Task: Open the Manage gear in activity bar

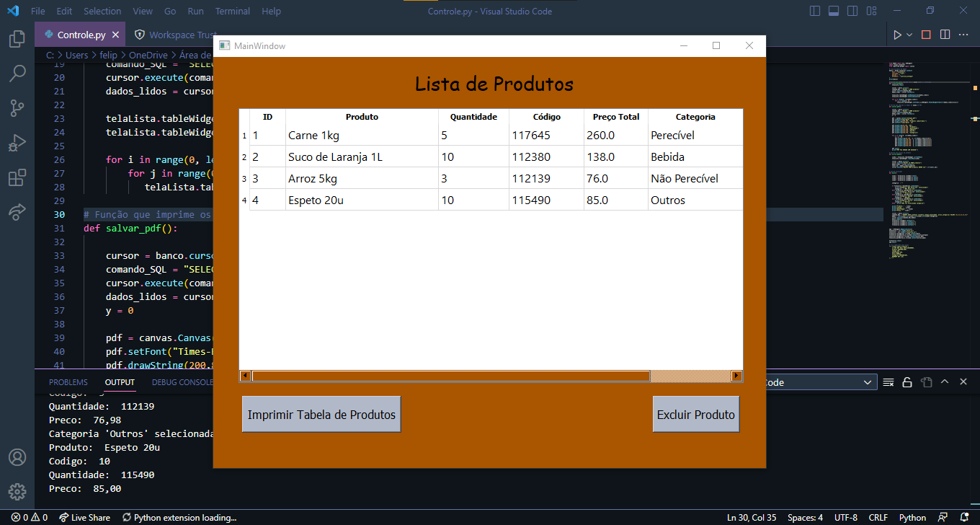Action: [x=17, y=492]
